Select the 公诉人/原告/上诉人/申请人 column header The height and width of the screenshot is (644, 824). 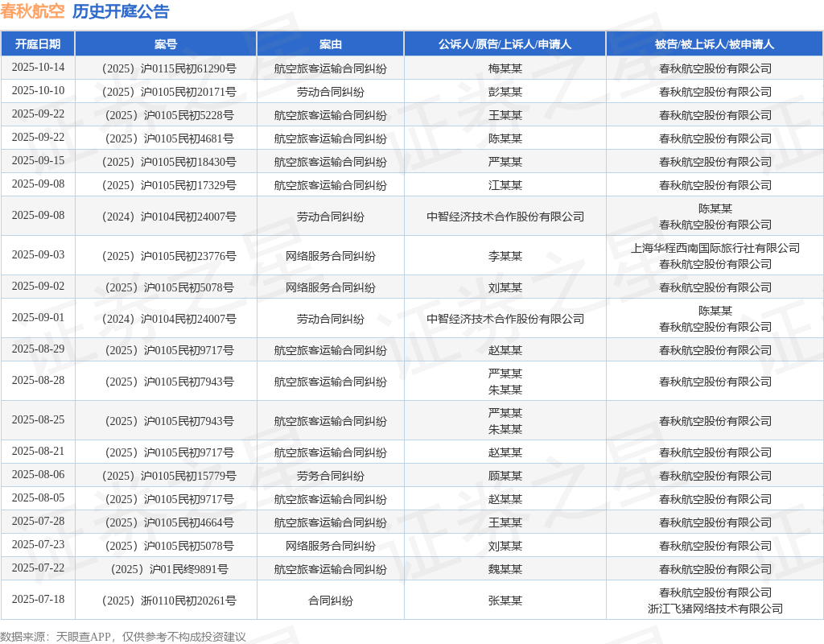coord(505,44)
